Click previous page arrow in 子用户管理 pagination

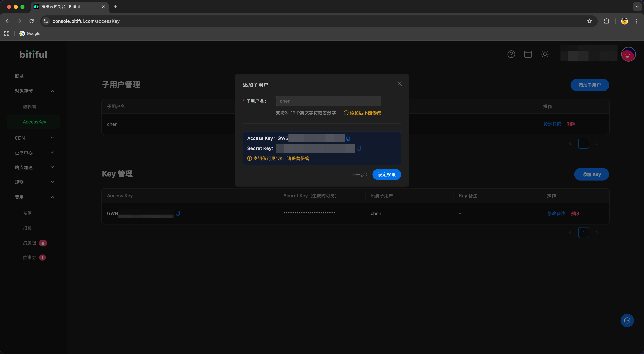[570, 143]
